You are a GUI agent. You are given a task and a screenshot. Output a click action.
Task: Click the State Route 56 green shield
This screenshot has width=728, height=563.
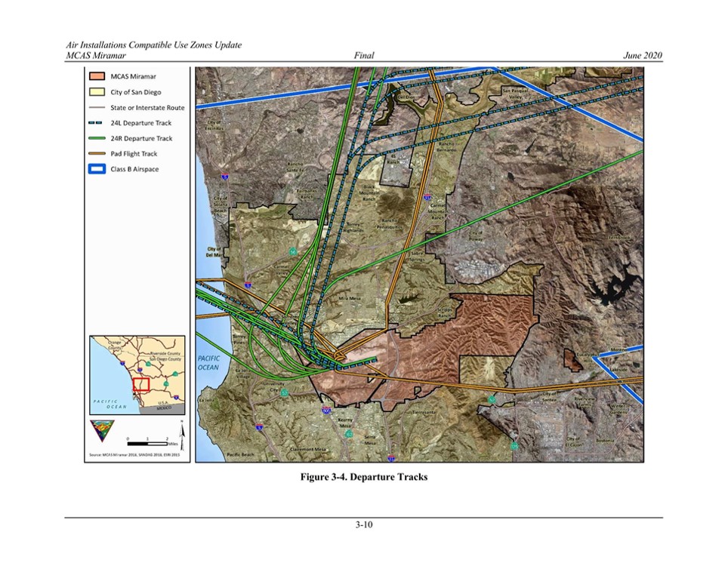pyautogui.click(x=292, y=251)
